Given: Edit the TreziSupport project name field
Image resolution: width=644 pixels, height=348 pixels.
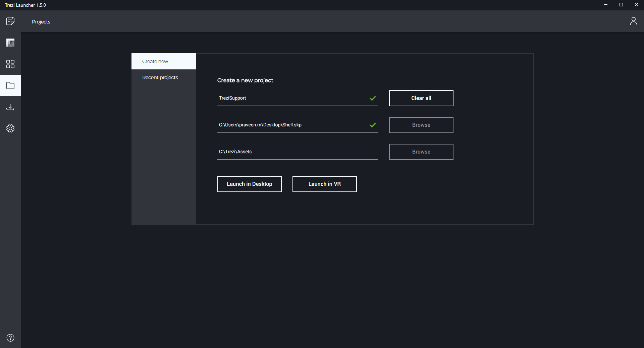Looking at the screenshot, I should click(x=298, y=98).
